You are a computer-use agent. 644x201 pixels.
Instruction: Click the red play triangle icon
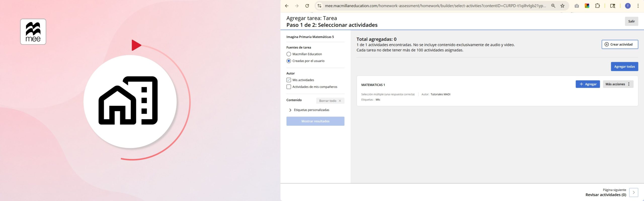click(x=136, y=45)
